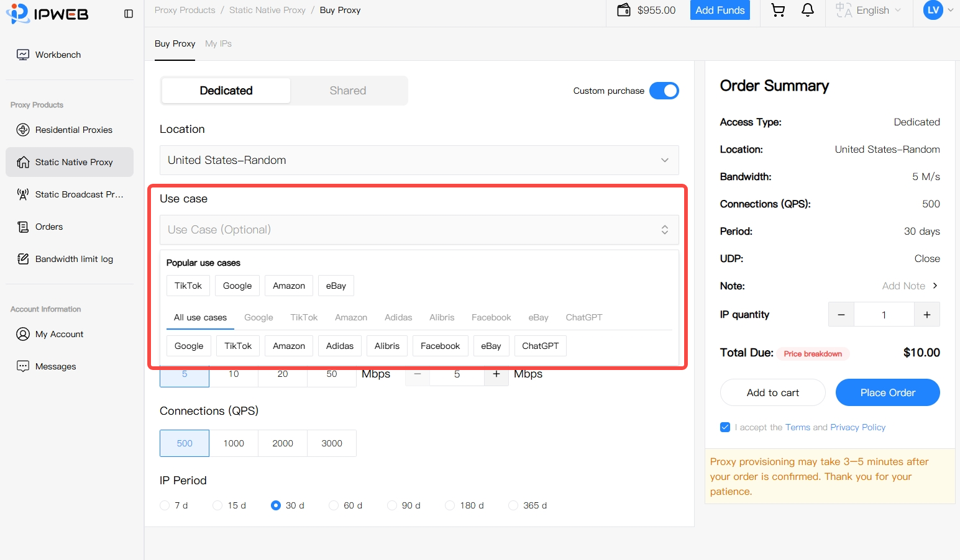Screen dimensions: 960x560
Task: Click Add Funds button
Action: click(720, 10)
